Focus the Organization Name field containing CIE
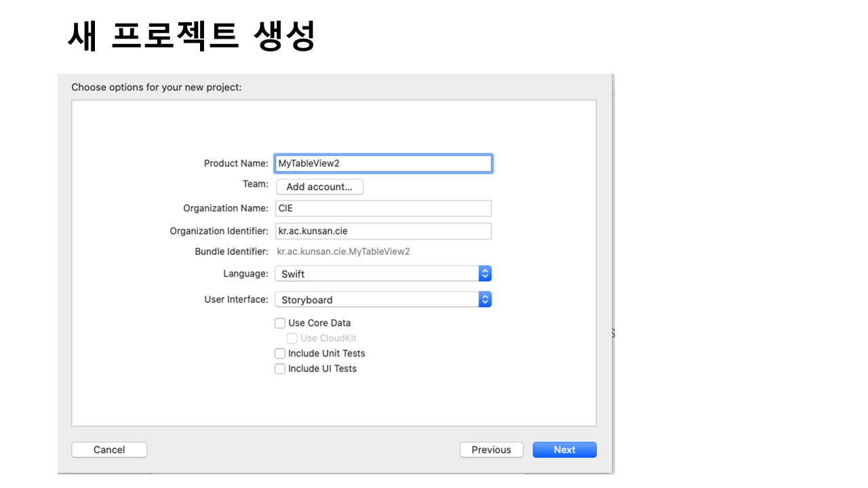Viewport: 868px width, 488px height. [x=383, y=208]
